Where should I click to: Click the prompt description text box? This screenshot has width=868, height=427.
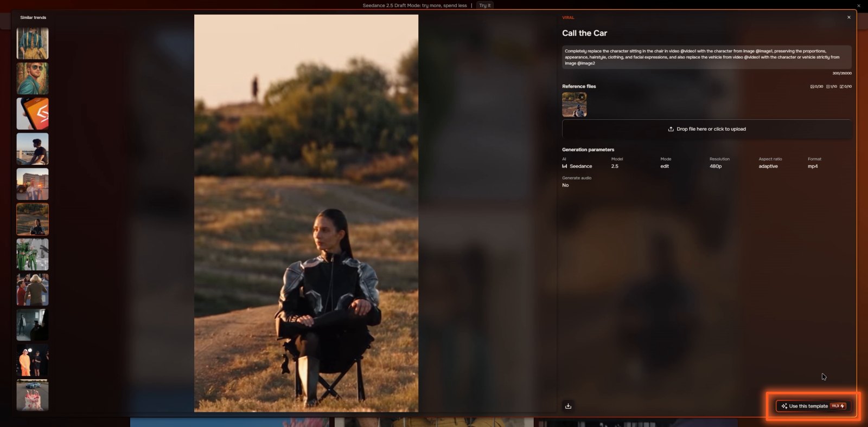point(707,57)
